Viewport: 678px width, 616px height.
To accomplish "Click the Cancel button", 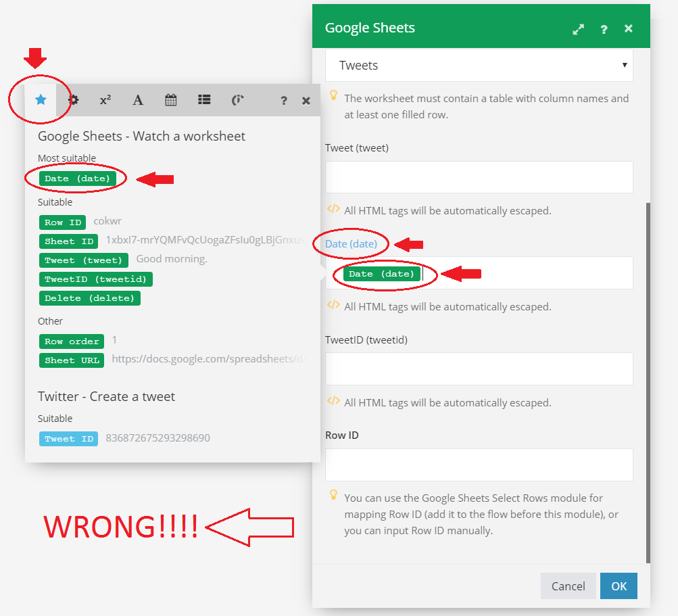I will tap(568, 586).
